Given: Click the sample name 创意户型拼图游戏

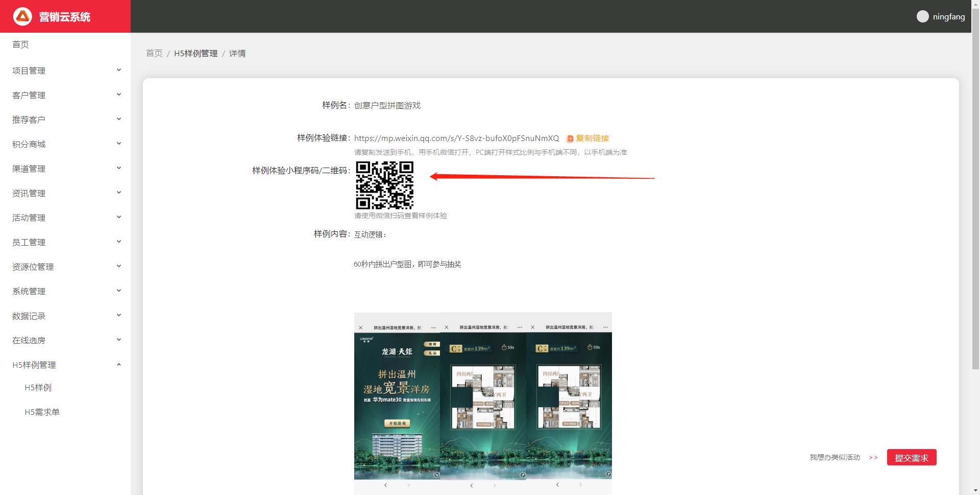Looking at the screenshot, I should tap(387, 105).
